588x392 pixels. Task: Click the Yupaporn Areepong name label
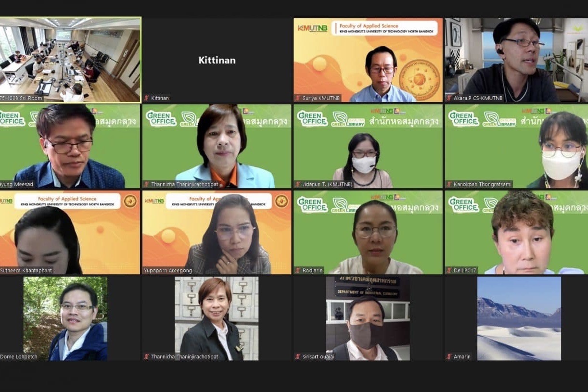[168, 270]
